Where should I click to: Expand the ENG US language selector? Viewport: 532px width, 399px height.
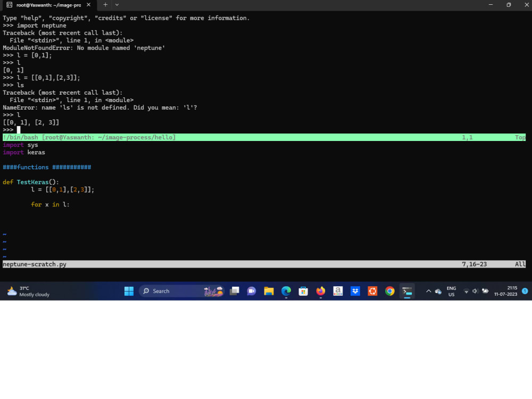coord(451,291)
